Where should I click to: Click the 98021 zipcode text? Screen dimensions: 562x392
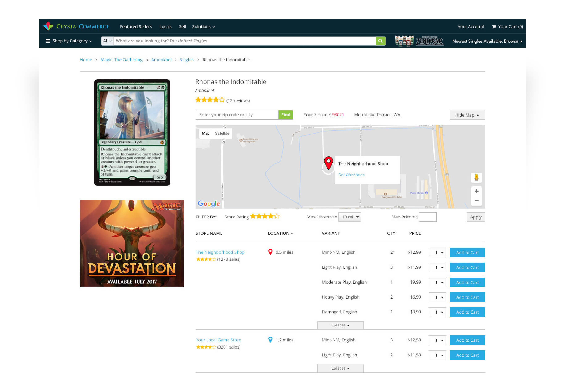click(x=338, y=115)
